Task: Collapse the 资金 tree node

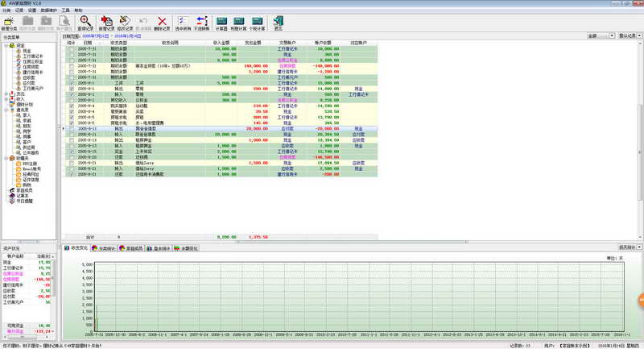Action: [6, 45]
